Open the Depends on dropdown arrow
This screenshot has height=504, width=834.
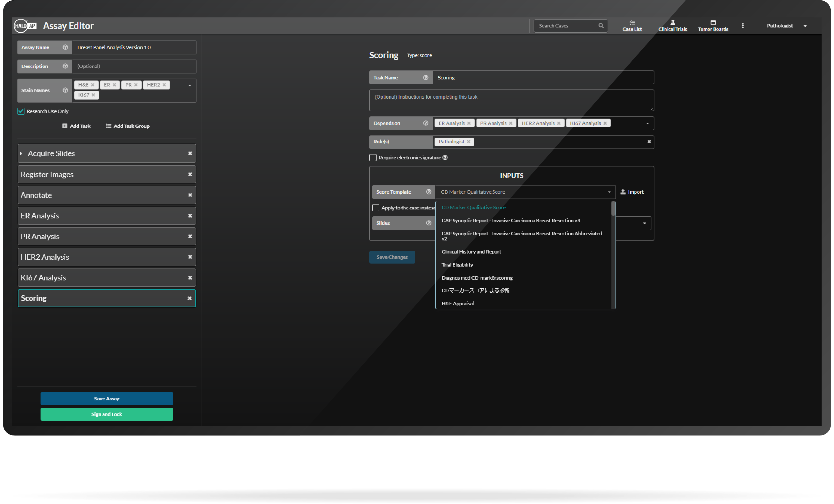647,123
